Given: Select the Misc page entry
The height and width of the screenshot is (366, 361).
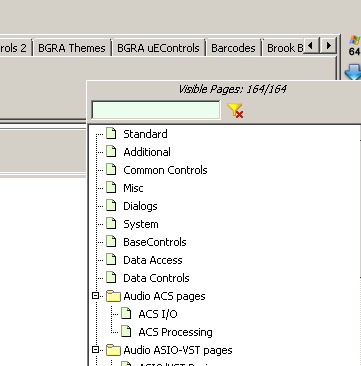Looking at the screenshot, I should [x=133, y=188].
